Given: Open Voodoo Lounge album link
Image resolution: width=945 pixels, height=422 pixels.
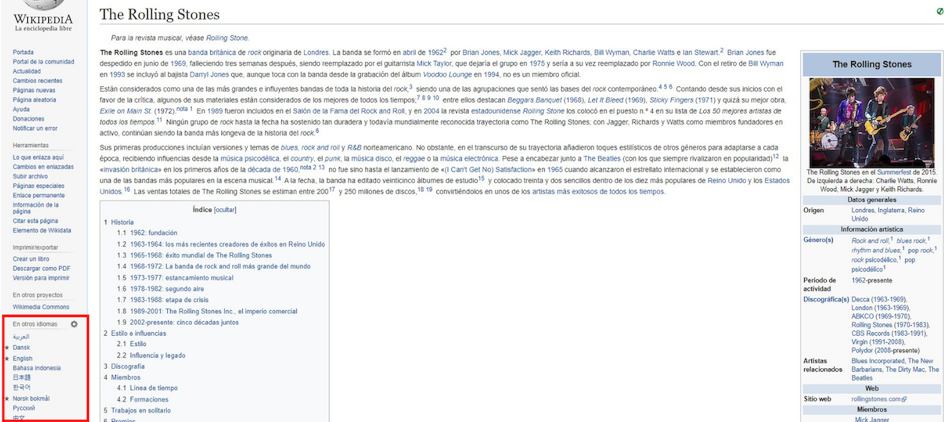Looking at the screenshot, I should click(x=447, y=74).
